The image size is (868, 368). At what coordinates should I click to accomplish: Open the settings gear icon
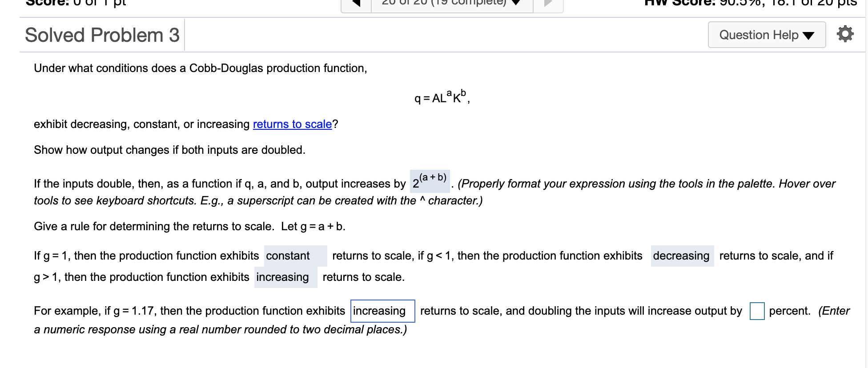coord(845,34)
